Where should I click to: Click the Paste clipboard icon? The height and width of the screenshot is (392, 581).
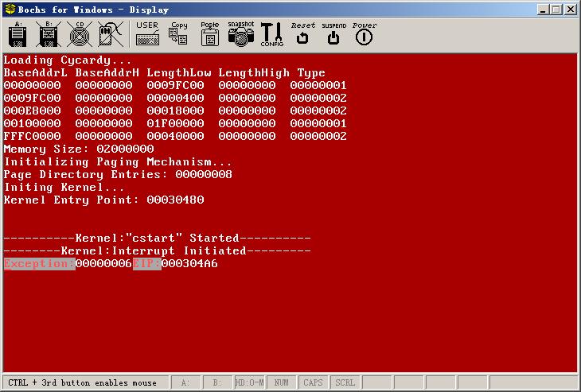210,34
